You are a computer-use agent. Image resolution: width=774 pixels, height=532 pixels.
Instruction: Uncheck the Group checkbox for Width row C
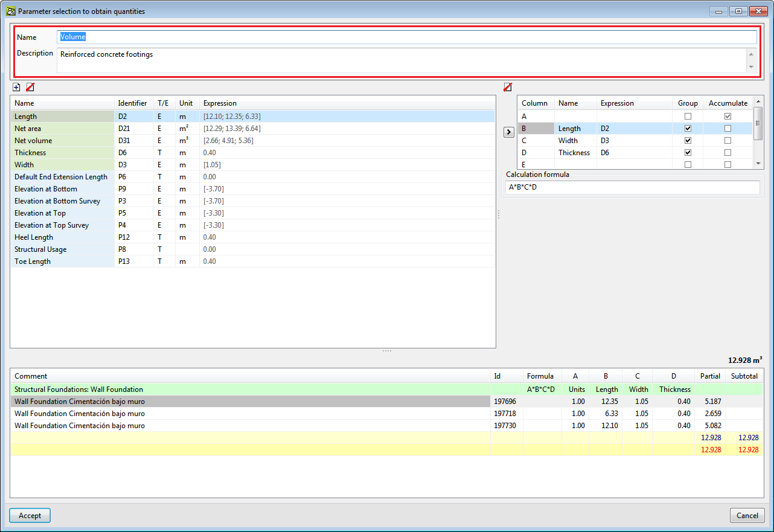point(688,141)
